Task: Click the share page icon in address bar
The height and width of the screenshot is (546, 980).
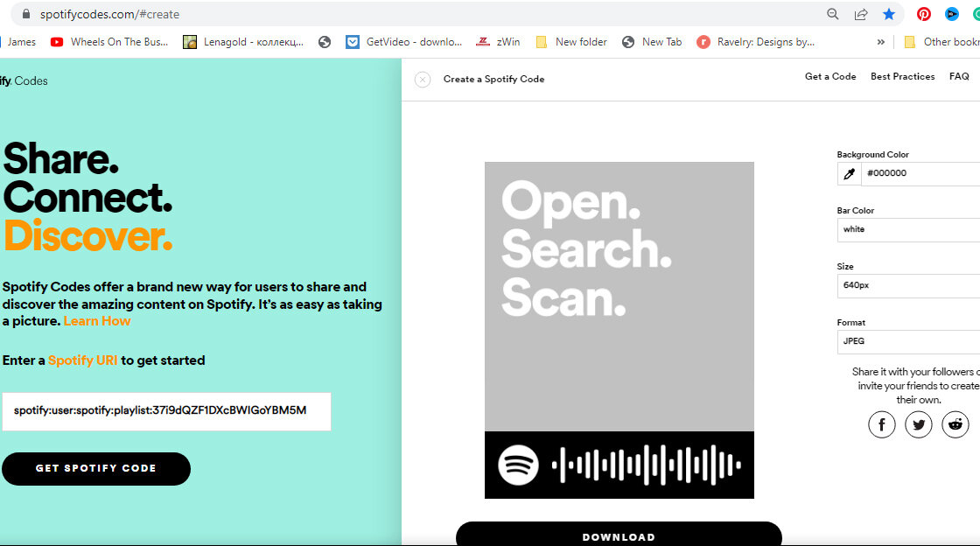Action: click(x=861, y=14)
